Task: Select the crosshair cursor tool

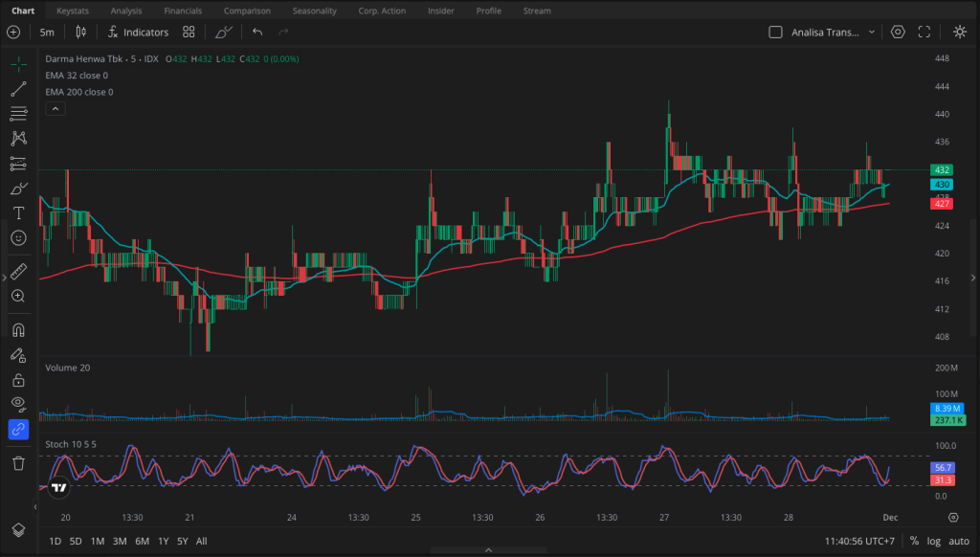Action: click(17, 64)
